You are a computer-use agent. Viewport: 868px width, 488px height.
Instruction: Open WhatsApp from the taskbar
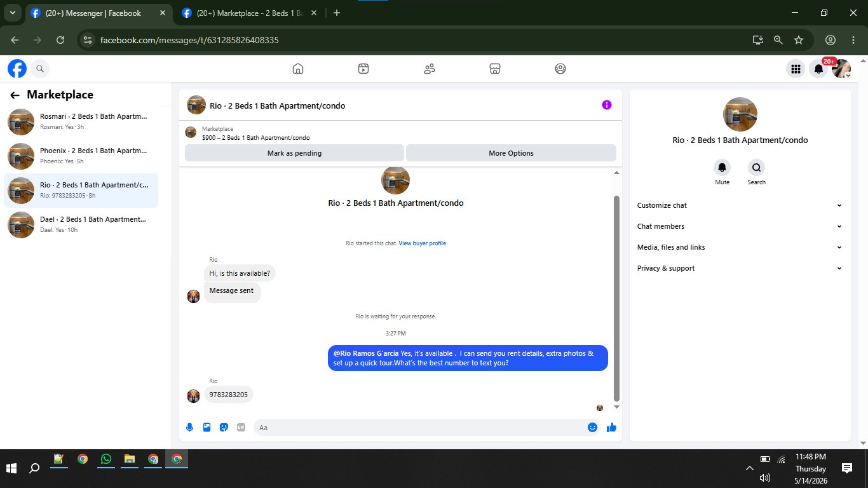pos(105,459)
